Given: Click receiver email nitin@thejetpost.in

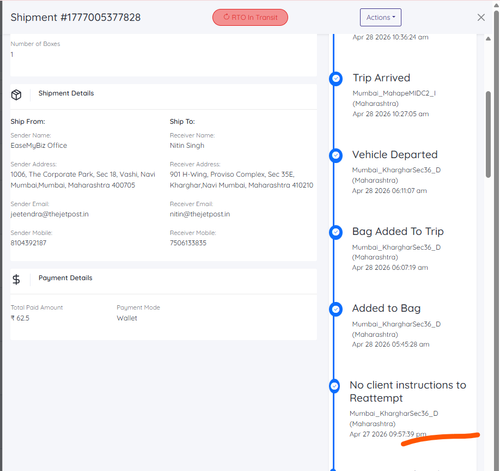Looking at the screenshot, I should tap(200, 214).
